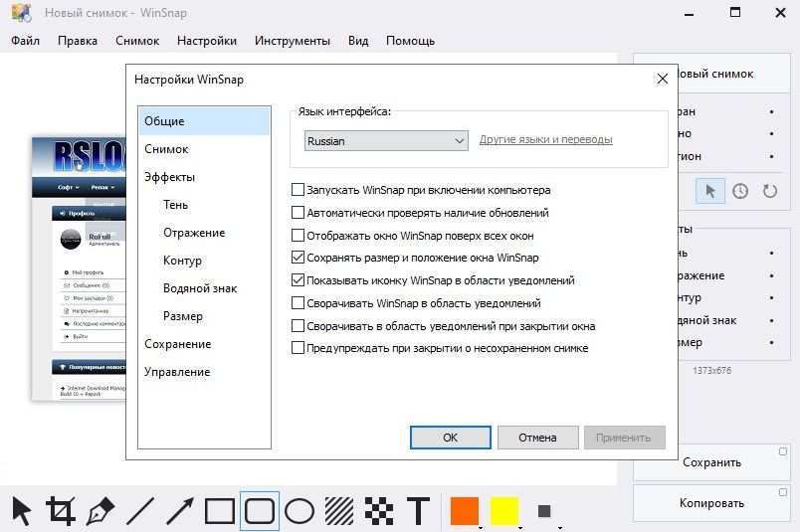This screenshot has width=800, height=532.
Task: Select Водяной знак in settings category list
Action: coord(204,288)
